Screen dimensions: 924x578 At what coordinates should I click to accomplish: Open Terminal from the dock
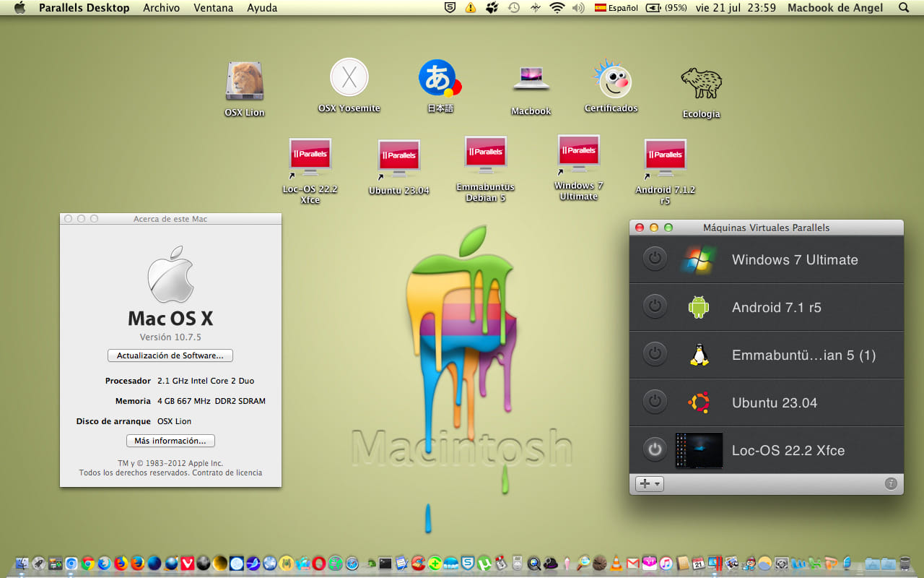click(385, 564)
